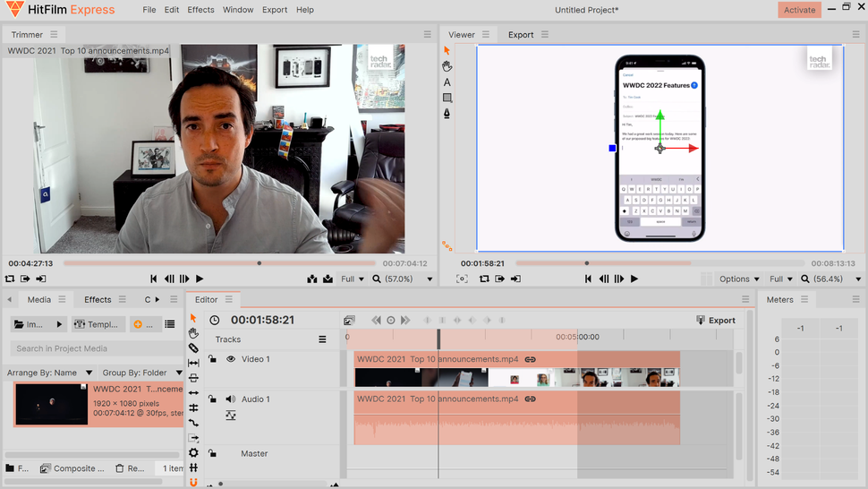868x489 pixels.
Task: Click the Activate button
Action: [799, 10]
